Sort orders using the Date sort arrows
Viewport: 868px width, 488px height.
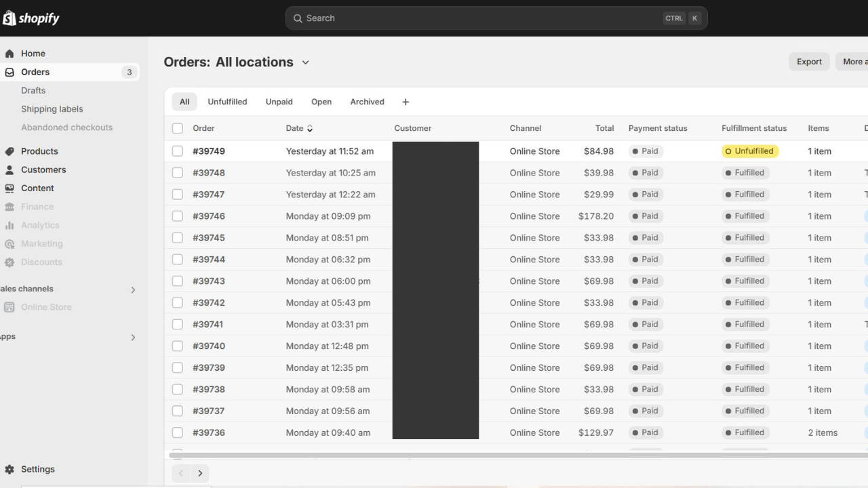point(310,128)
